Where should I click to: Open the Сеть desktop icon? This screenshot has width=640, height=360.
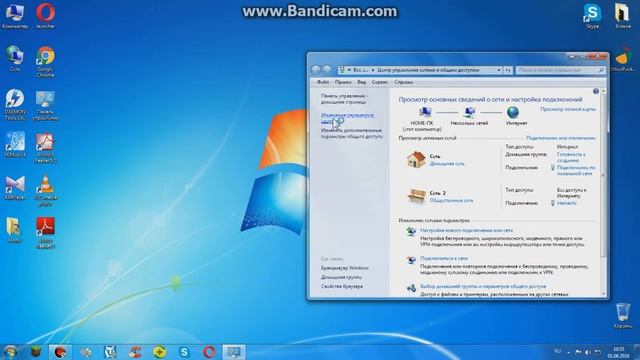tap(15, 58)
